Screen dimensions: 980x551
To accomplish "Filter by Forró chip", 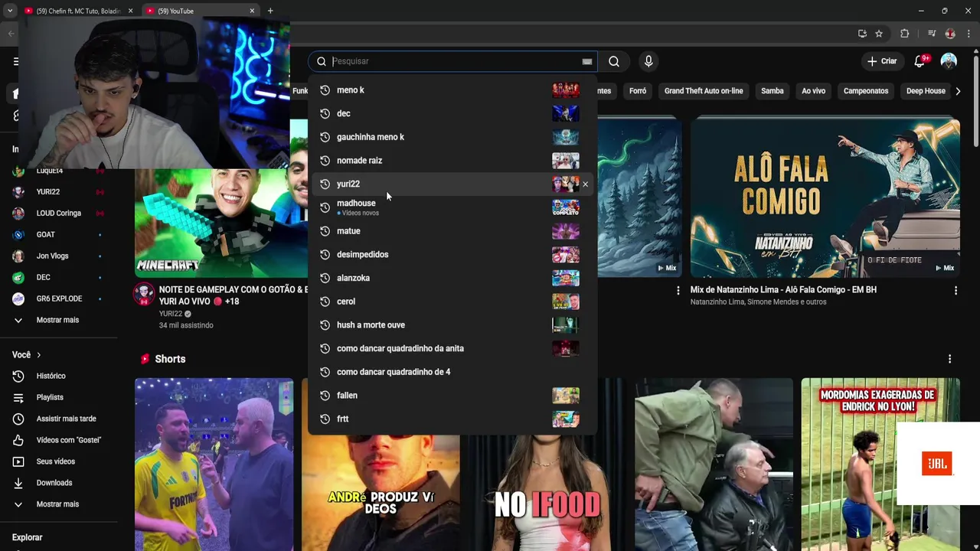I will [638, 91].
